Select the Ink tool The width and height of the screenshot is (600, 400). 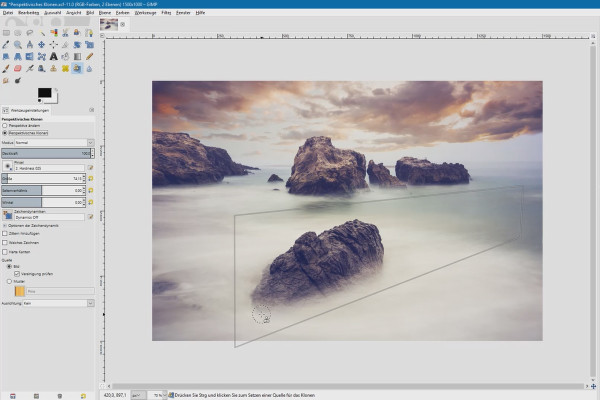coord(42,69)
